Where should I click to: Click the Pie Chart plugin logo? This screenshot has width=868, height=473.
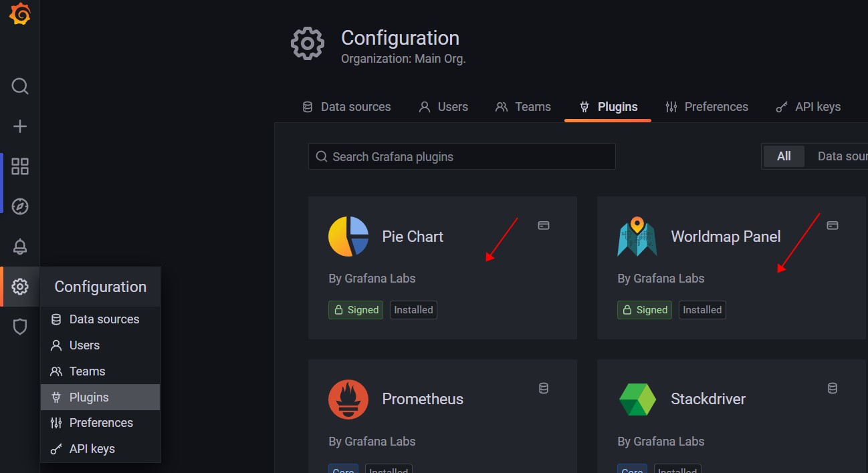click(x=348, y=236)
